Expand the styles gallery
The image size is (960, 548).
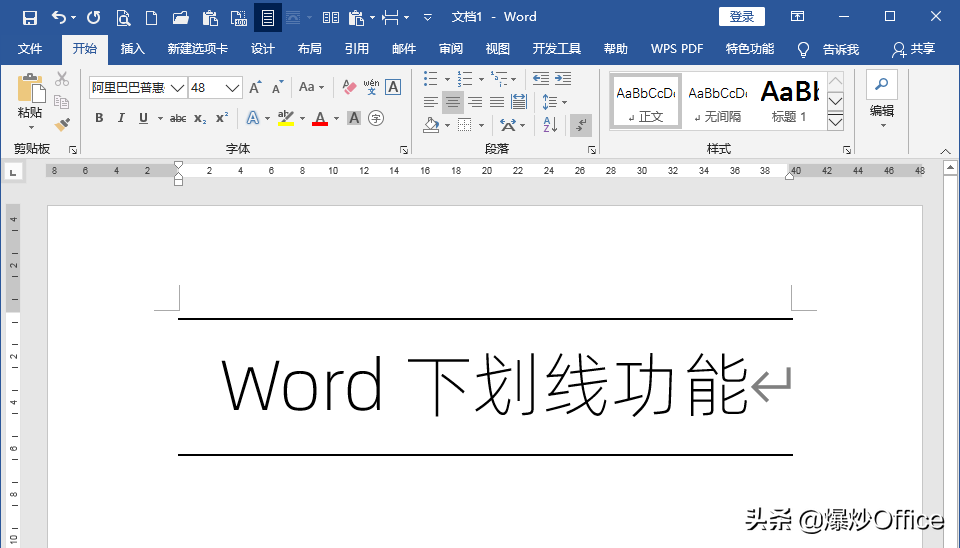pos(835,122)
